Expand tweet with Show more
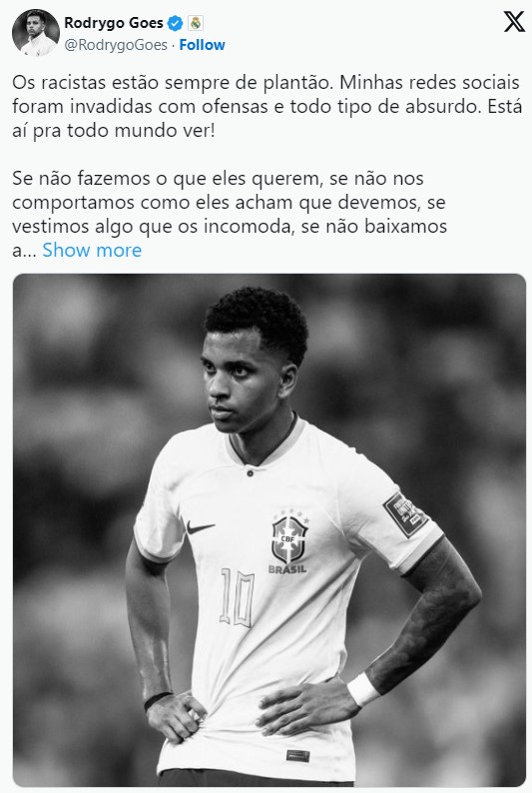 92,250
